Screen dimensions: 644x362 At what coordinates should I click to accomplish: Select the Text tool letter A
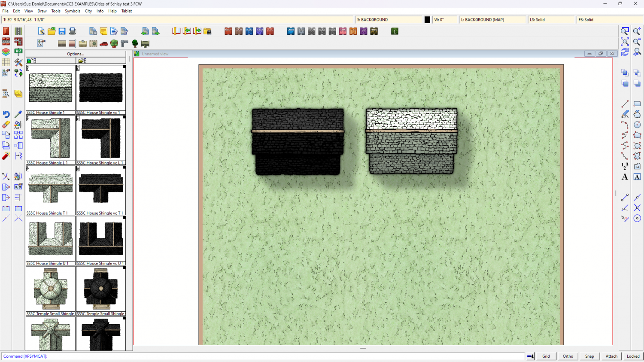pos(625,177)
